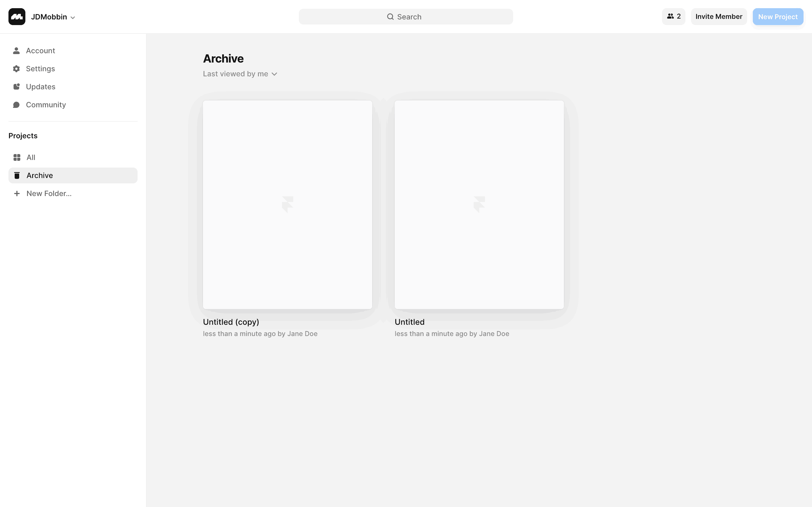Viewport: 812px width, 507px height.
Task: Go to All projects in sidebar
Action: click(x=73, y=157)
